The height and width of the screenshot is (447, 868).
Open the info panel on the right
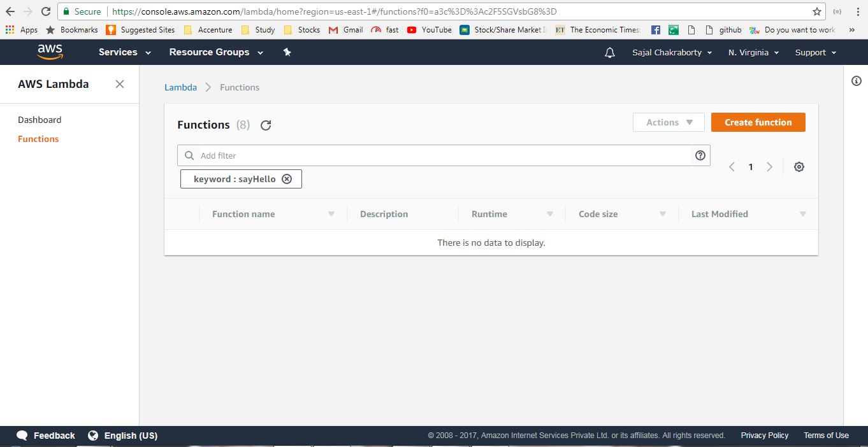[x=857, y=81]
